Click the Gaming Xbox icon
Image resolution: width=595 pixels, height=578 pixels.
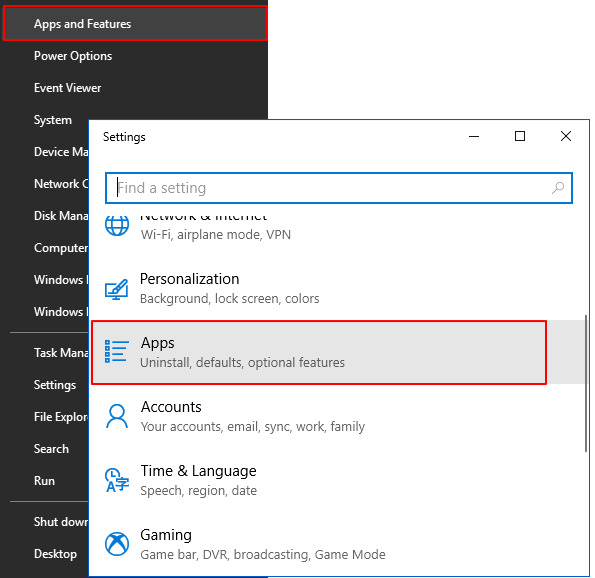pos(117,544)
